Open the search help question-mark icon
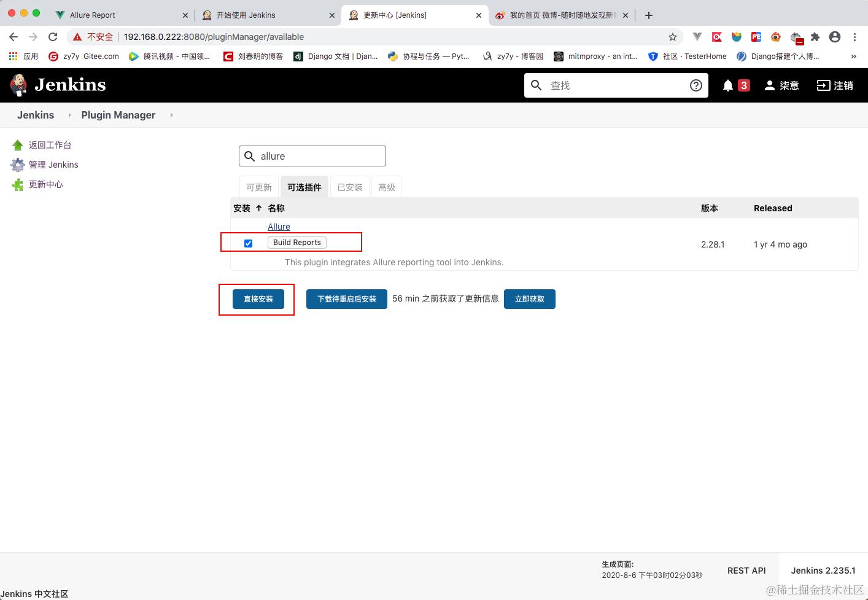 pos(696,85)
